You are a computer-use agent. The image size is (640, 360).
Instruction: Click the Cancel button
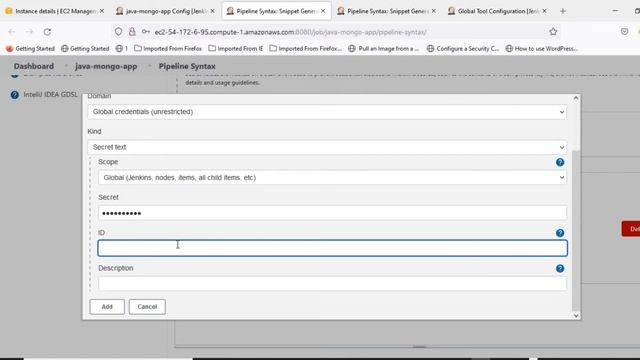[x=147, y=307]
